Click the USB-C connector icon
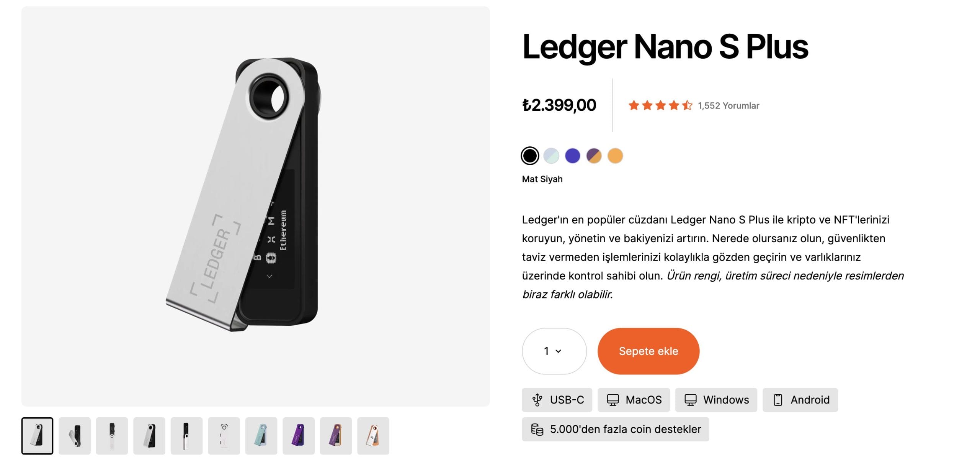Image resolution: width=980 pixels, height=461 pixels. pyautogui.click(x=537, y=400)
